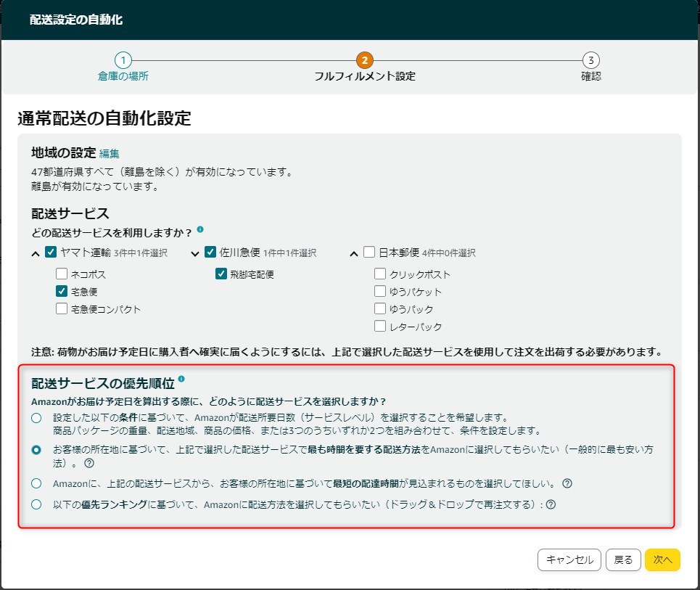Check the ゆうパック option
The image size is (700, 590).
[x=380, y=308]
